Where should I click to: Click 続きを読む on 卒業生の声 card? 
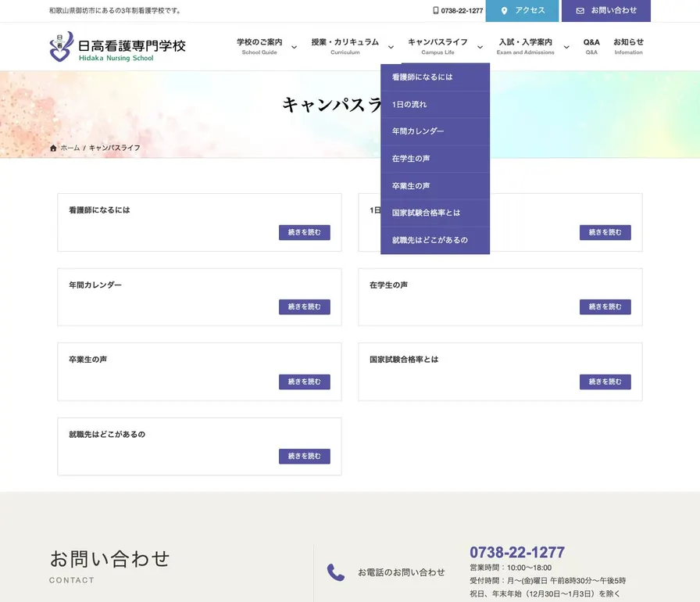[x=305, y=382]
